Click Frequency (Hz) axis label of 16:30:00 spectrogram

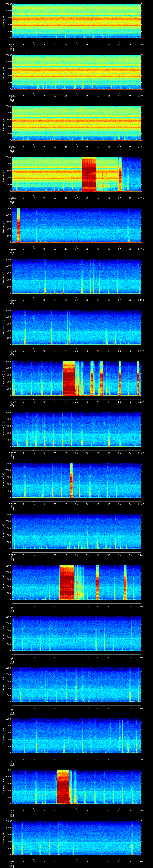pyautogui.click(x=3, y=429)
